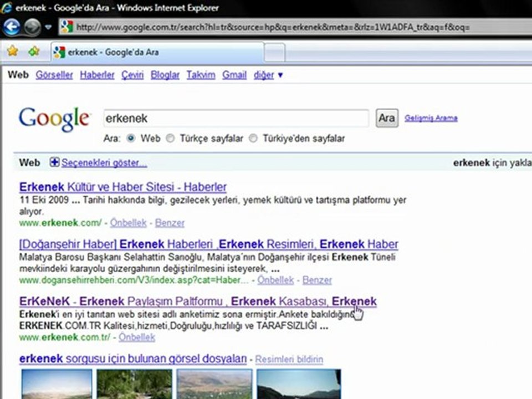
Task: Open the Haberler link
Action: [97, 75]
